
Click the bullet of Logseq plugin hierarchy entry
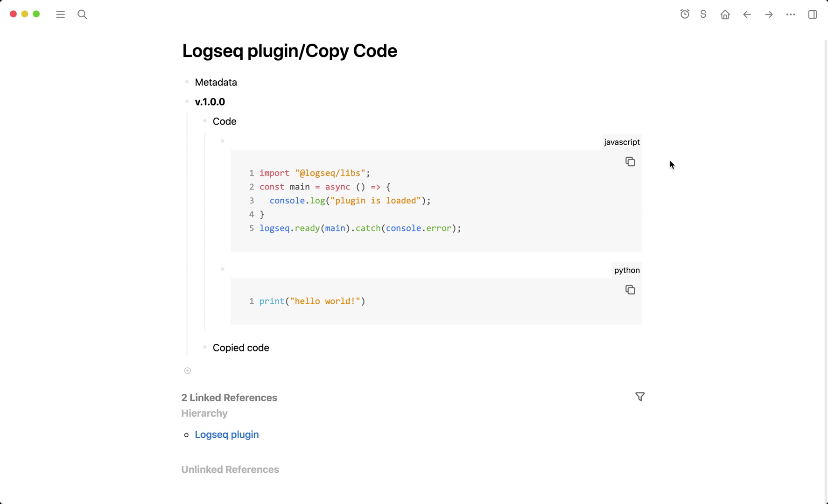[186, 435]
